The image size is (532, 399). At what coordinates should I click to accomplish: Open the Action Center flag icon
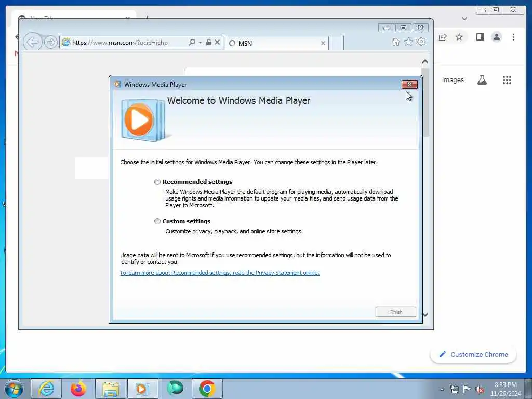(467, 389)
